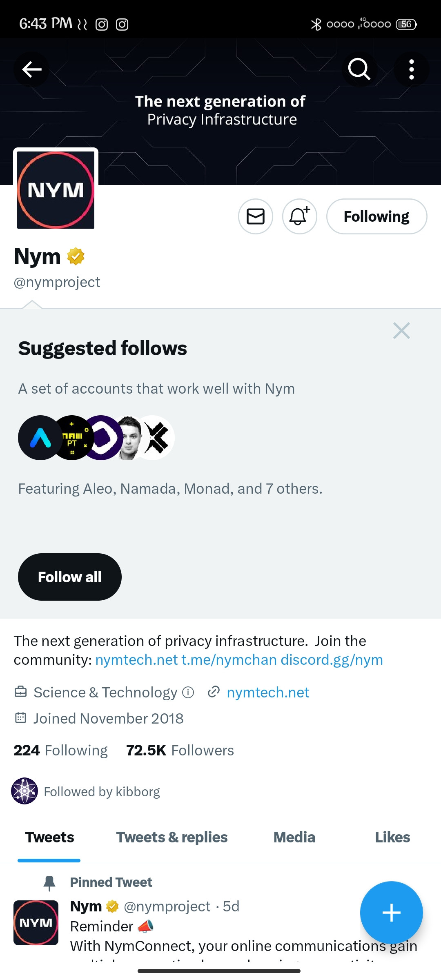Tap the Science & Technology info icon

click(x=188, y=693)
